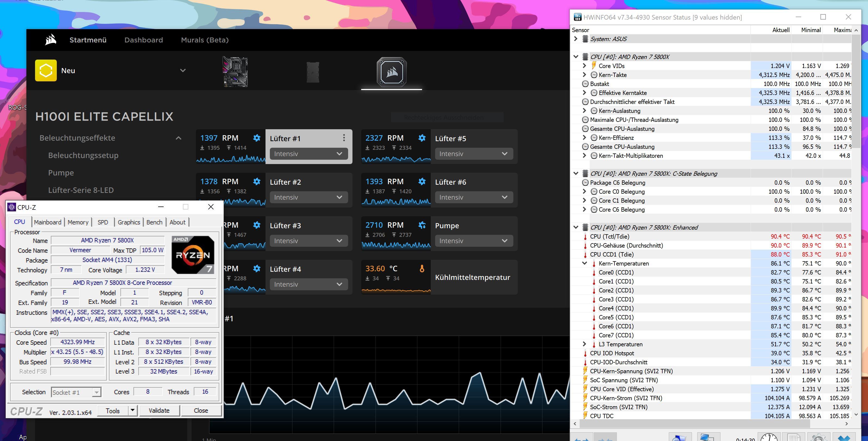Open the Pumpe sensor gear icon
The image size is (868, 441).
422,225
